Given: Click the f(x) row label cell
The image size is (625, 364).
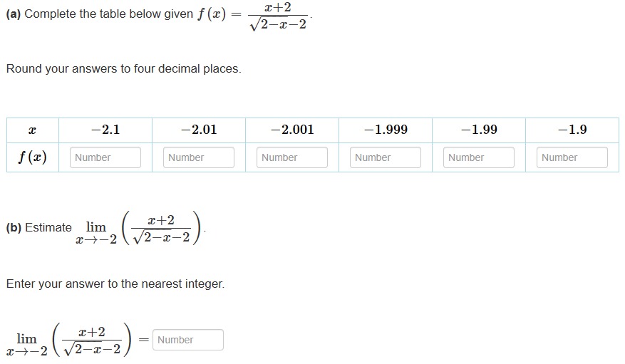Looking at the screenshot, I should 33,157.
